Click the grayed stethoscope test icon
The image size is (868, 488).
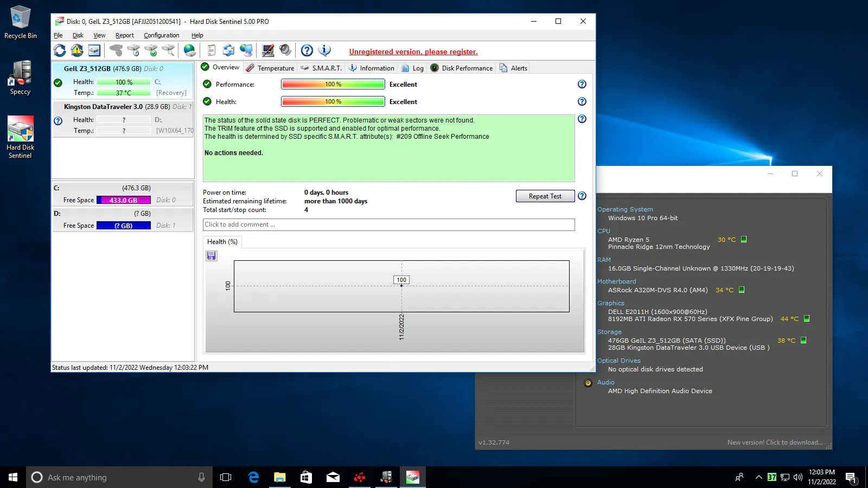tap(116, 50)
